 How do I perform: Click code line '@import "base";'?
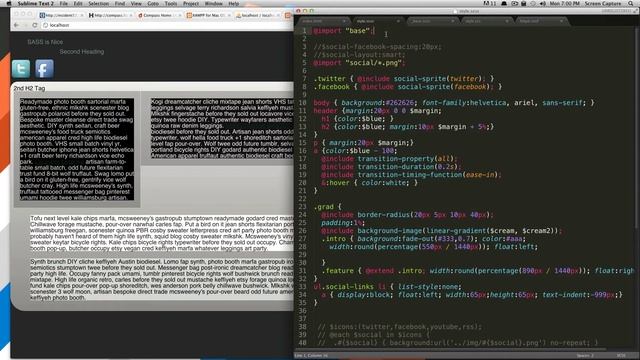tap(343, 31)
